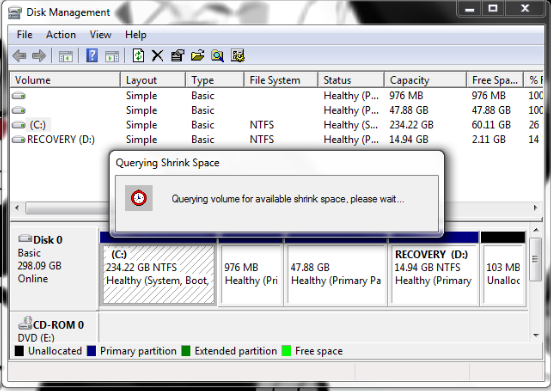Click the disk settings toolbar icon
The height and width of the screenshot is (391, 551).
coord(238,56)
